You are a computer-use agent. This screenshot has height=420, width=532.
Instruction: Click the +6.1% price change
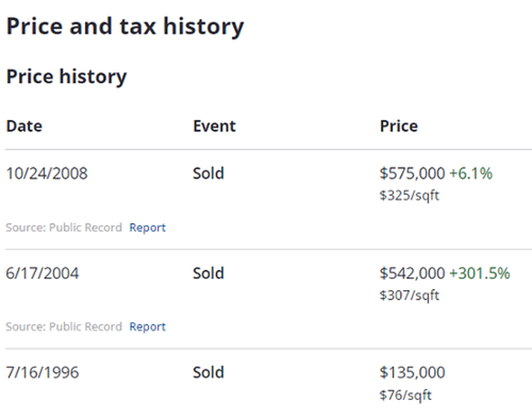pyautogui.click(x=471, y=173)
